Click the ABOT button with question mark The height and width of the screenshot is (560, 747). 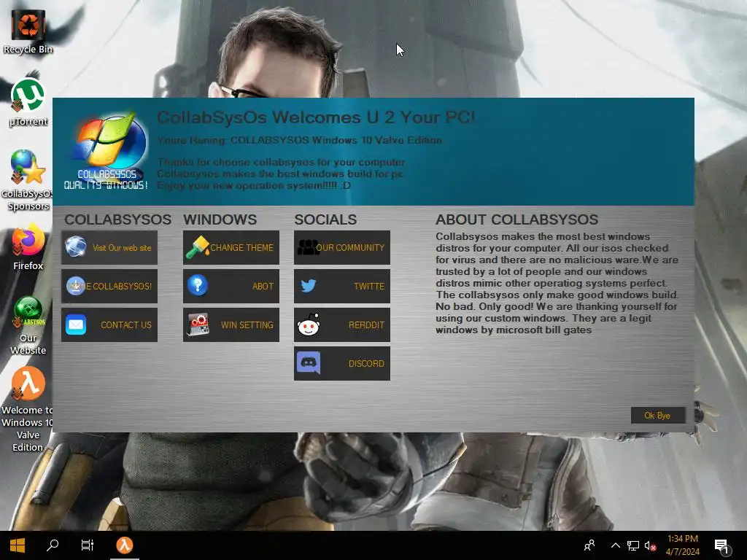(231, 286)
